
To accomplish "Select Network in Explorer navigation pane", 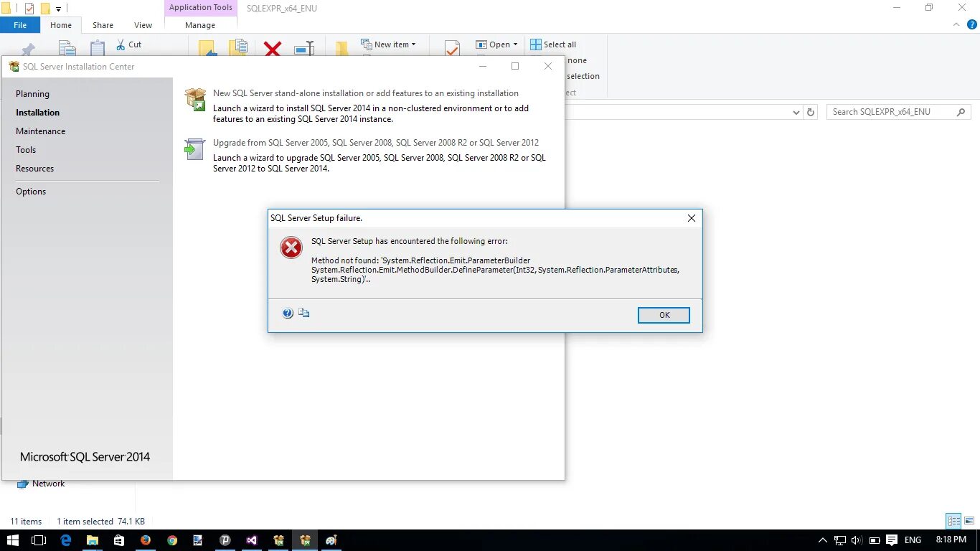I will click(48, 484).
